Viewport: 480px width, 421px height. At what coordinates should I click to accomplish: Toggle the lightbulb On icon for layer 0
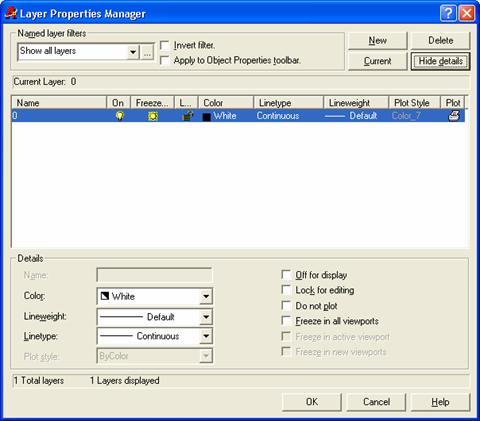click(x=119, y=116)
